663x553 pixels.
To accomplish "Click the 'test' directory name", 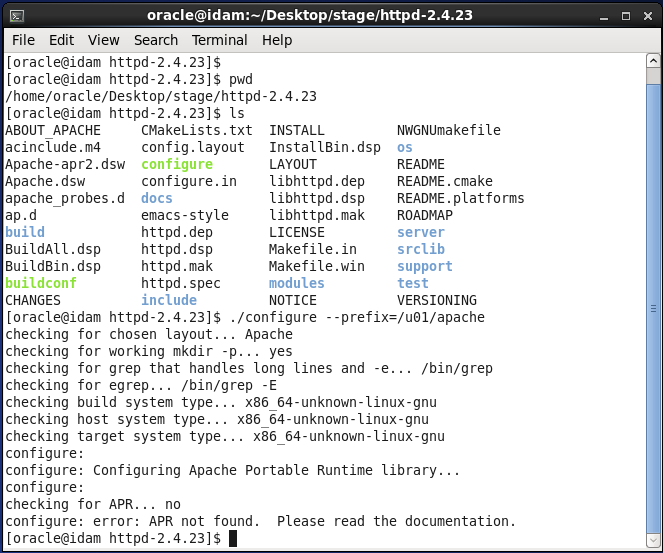I will (x=413, y=283).
